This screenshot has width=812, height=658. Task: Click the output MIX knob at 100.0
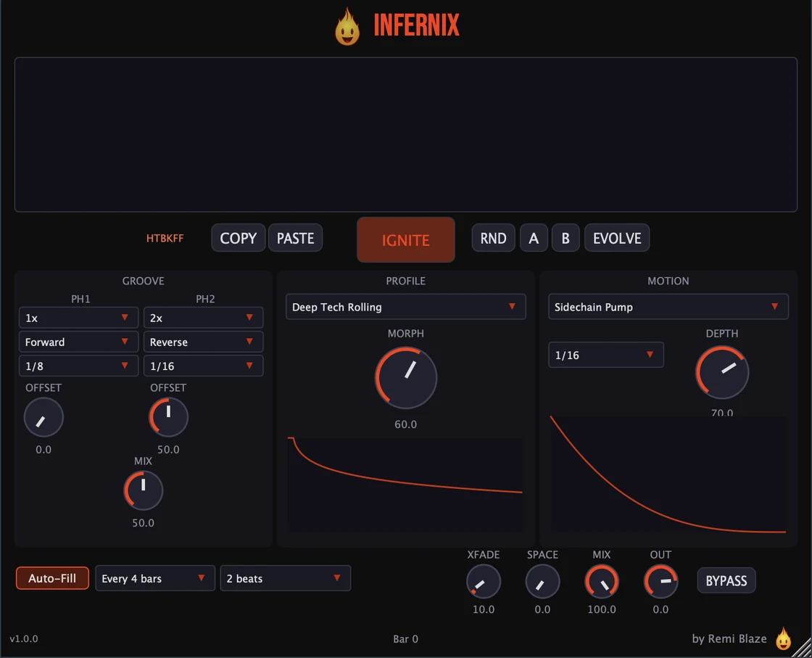point(601,581)
